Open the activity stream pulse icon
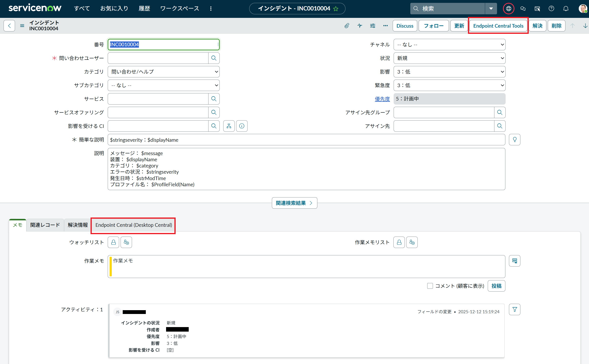This screenshot has height=364, width=589. point(360,26)
